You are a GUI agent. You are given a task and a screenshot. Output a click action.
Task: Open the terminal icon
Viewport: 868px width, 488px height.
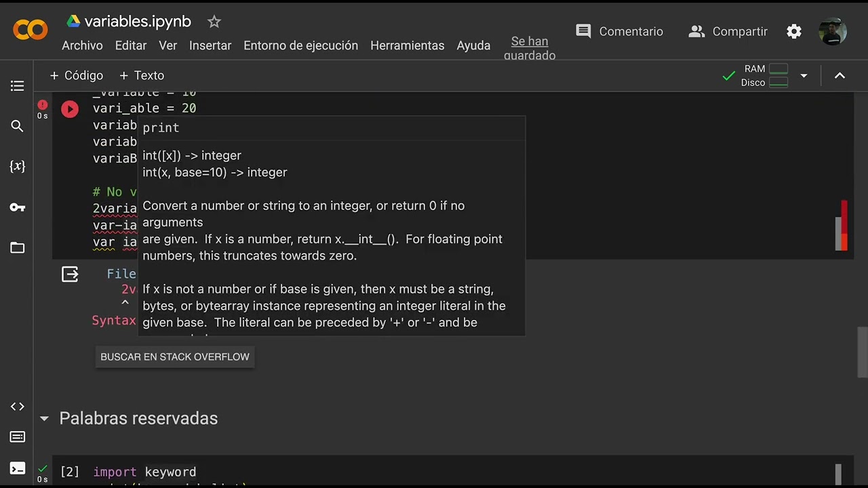pos(18,468)
